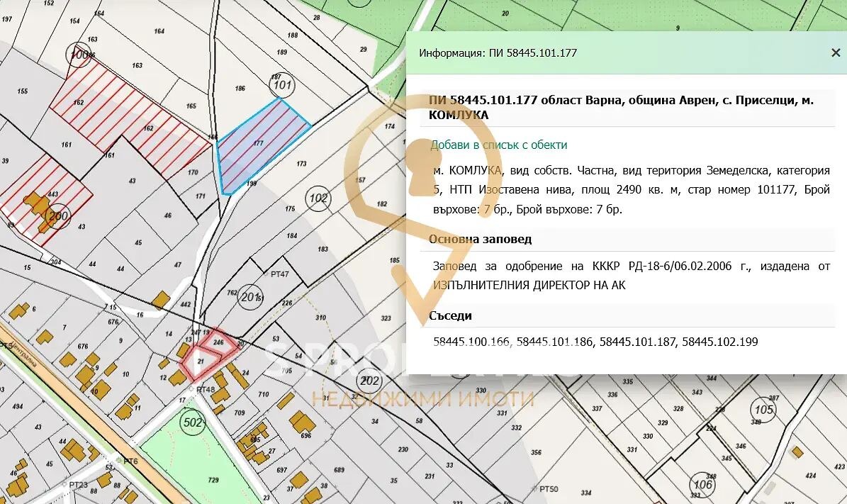Select the circled district marker 200

(60, 217)
